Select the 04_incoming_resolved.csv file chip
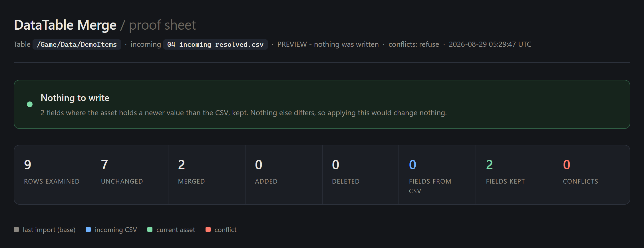This screenshot has width=644, height=248. [x=216, y=44]
